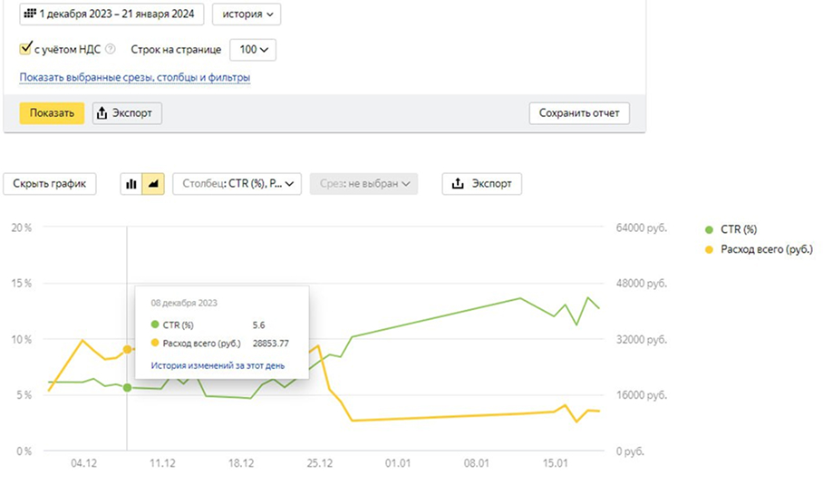The width and height of the screenshot is (823, 504).
Task: Open 'История изменений за этот день' link
Action: [x=211, y=365]
